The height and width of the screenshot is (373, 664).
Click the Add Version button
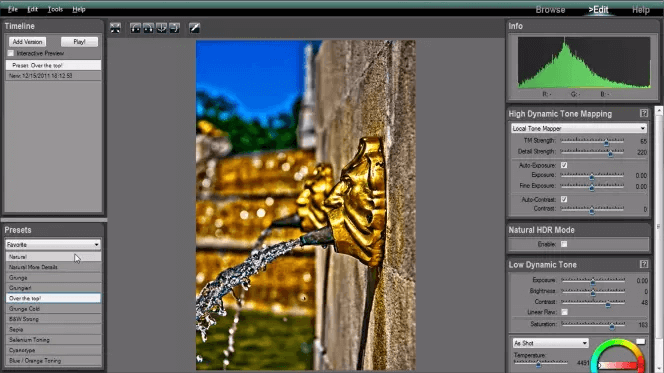(x=28, y=41)
